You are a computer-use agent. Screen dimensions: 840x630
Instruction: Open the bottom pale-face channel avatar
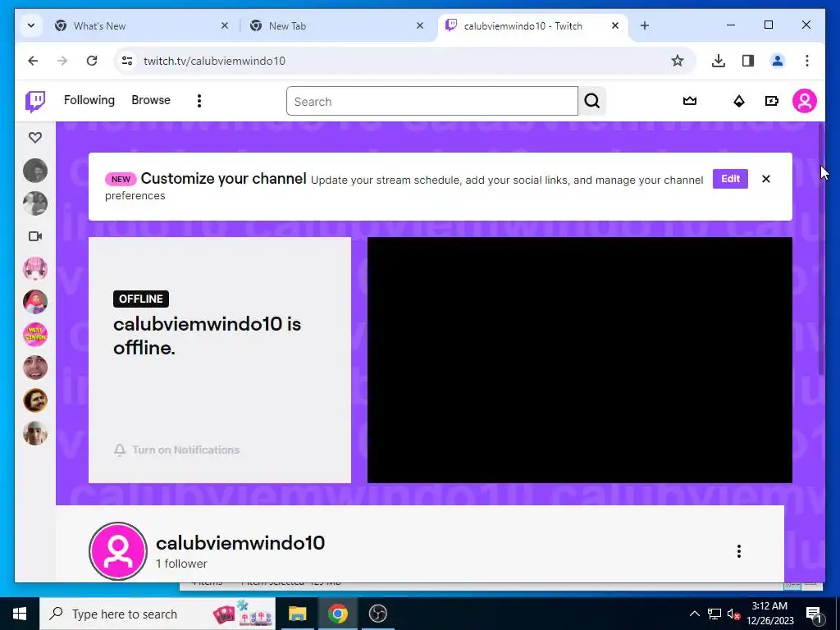(35, 433)
